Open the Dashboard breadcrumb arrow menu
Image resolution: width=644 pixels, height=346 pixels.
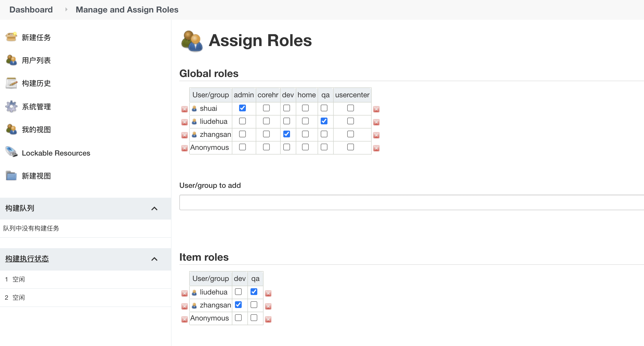click(66, 10)
